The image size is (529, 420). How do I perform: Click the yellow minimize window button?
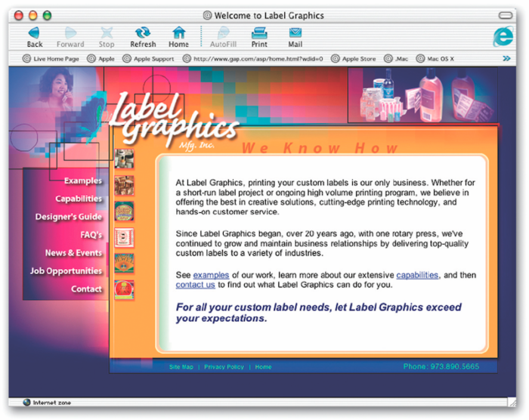32,16
